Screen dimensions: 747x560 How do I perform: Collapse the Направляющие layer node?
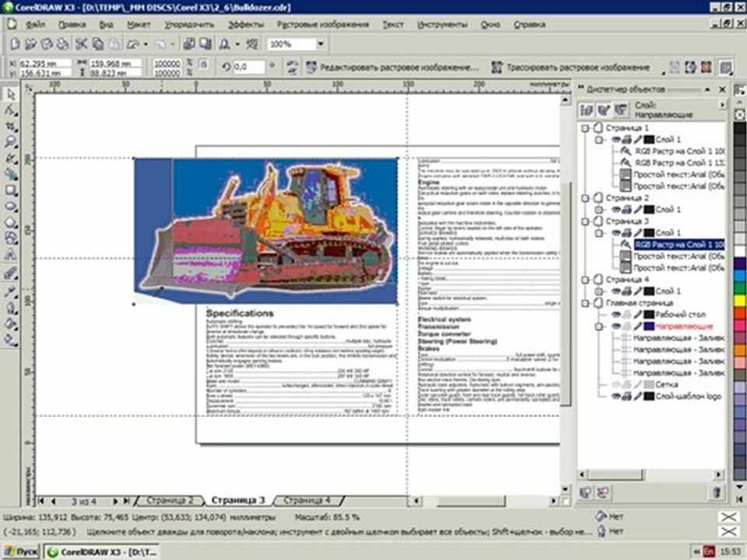[x=599, y=326]
